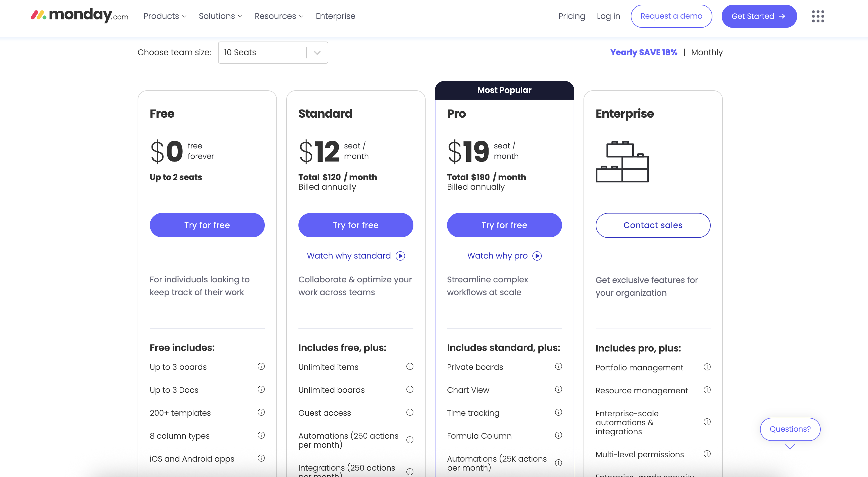This screenshot has height=477, width=868.
Task: Click Try for free on Free plan
Action: click(x=207, y=225)
